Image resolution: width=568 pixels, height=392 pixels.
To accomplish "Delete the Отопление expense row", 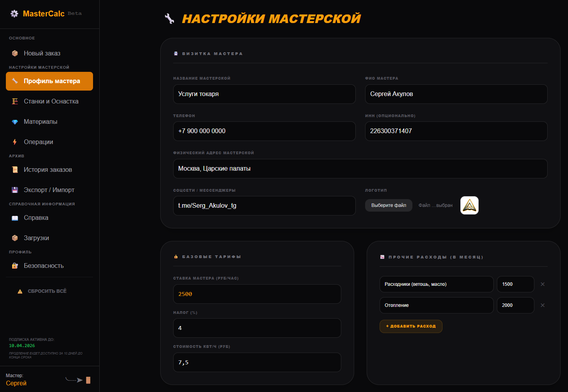I will tap(542, 305).
